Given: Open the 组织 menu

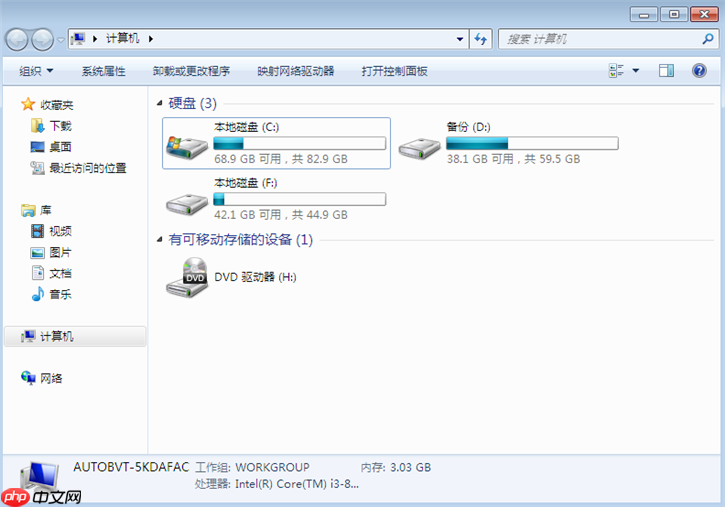Looking at the screenshot, I should coord(36,71).
